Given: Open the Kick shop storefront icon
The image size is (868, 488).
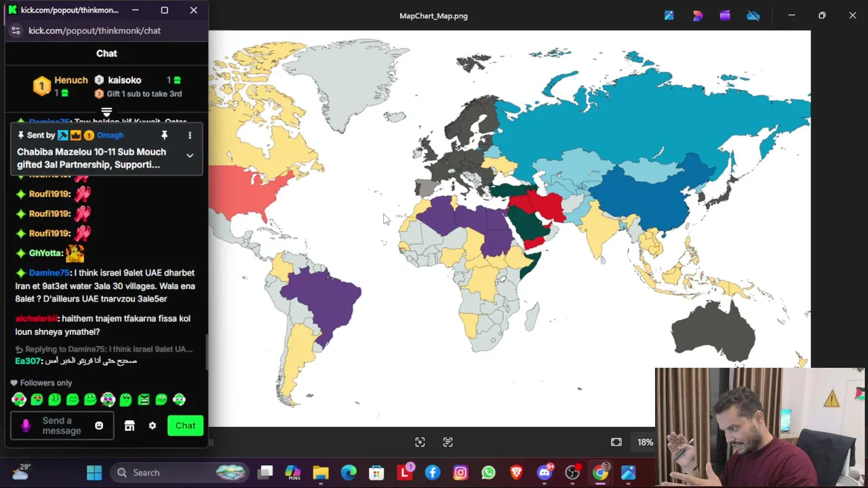Looking at the screenshot, I should point(130,426).
